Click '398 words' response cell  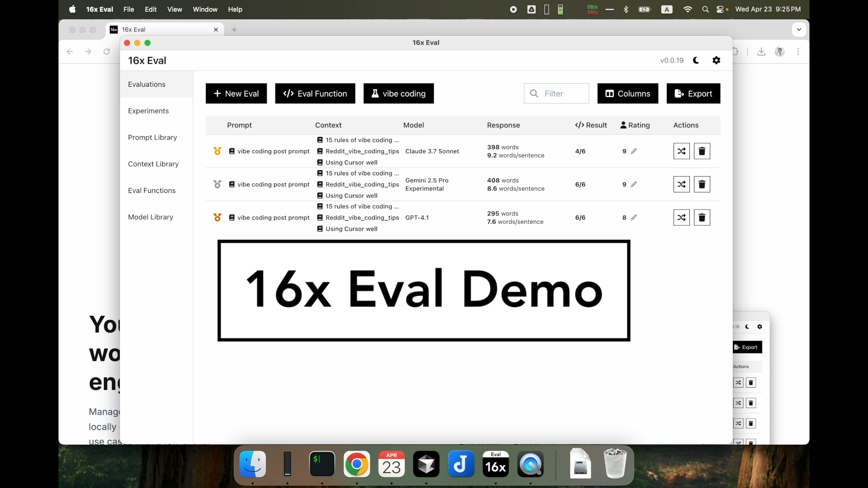[x=503, y=147]
